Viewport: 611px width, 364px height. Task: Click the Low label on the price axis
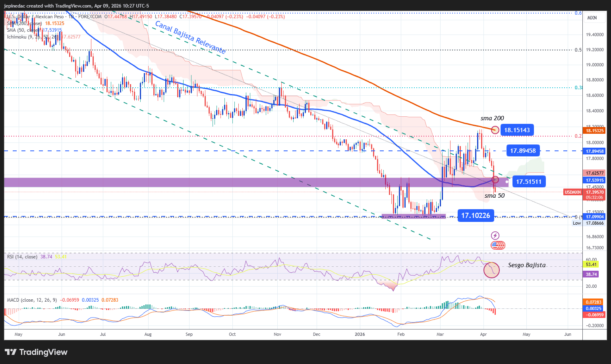576,223
